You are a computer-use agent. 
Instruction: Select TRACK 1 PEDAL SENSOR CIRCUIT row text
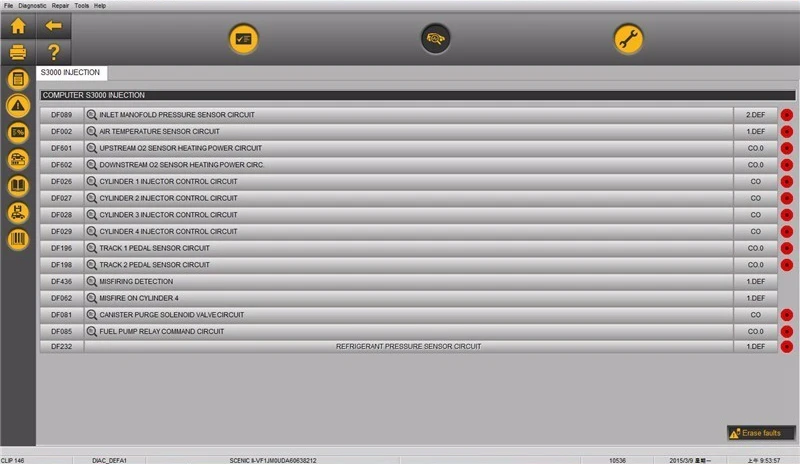(155, 248)
